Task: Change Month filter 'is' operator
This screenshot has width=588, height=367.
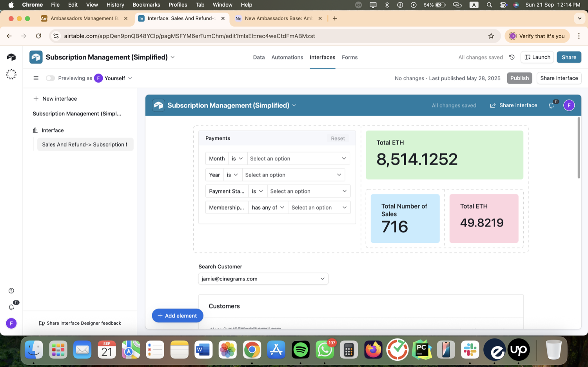Action: coord(238,159)
